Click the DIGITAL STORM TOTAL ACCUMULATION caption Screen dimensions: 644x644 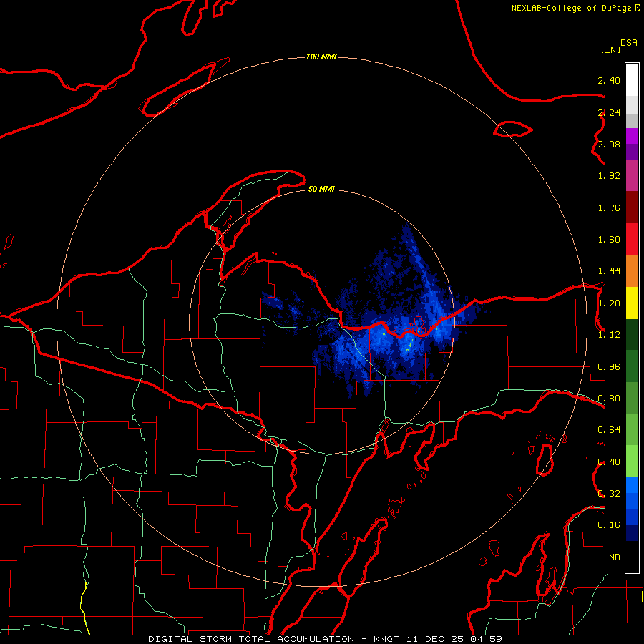[251, 639]
